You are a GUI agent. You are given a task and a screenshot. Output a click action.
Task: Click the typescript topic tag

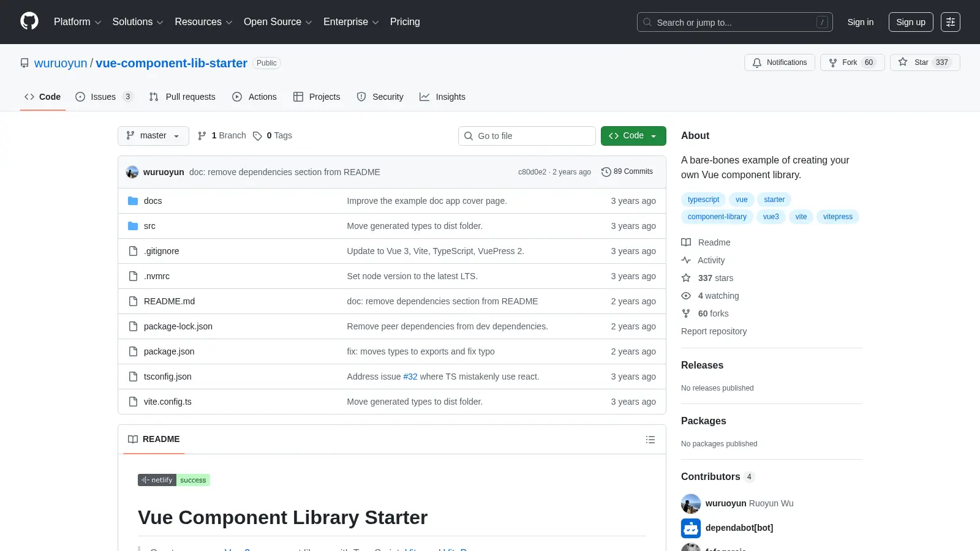(x=703, y=200)
